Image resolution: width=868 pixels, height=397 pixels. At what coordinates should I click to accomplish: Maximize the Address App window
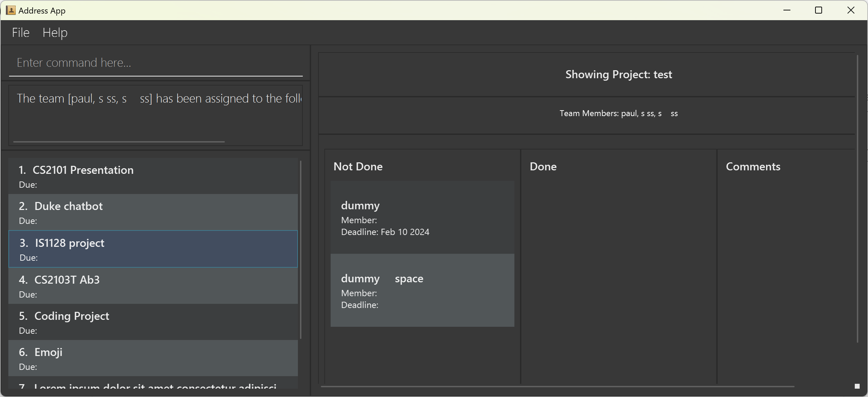coord(819,10)
